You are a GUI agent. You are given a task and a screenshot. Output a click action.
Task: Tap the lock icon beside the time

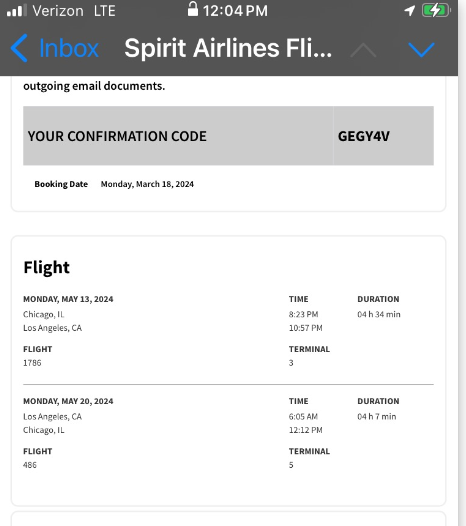[193, 9]
